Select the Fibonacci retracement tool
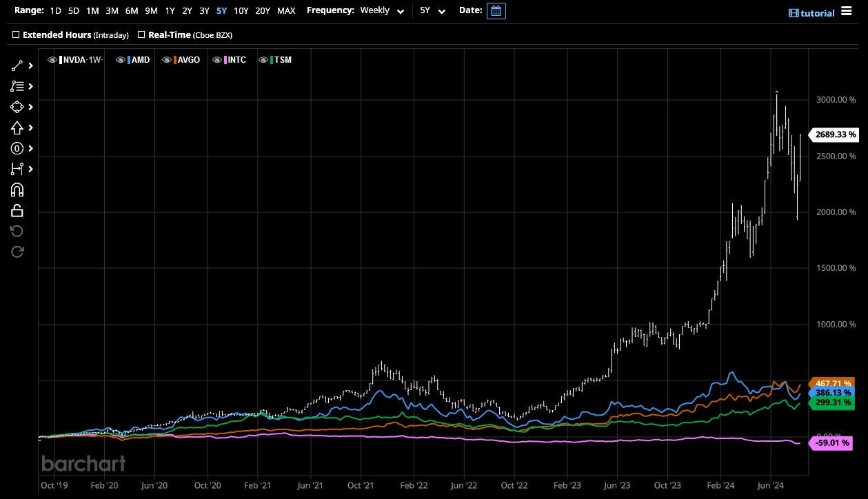Viewport: 868px width, 499px height. click(17, 86)
